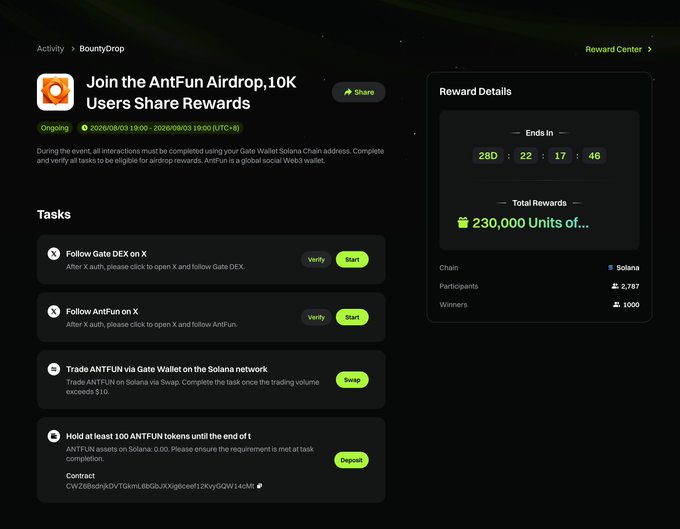The image size is (680, 529).
Task: Click the 46 seconds countdown box
Action: pyautogui.click(x=594, y=156)
